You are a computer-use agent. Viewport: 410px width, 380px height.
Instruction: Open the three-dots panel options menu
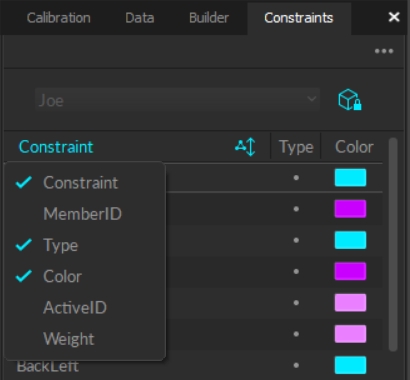point(384,51)
